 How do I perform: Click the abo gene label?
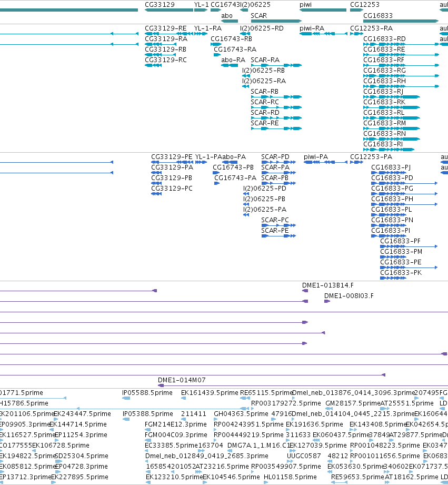pos(226,16)
